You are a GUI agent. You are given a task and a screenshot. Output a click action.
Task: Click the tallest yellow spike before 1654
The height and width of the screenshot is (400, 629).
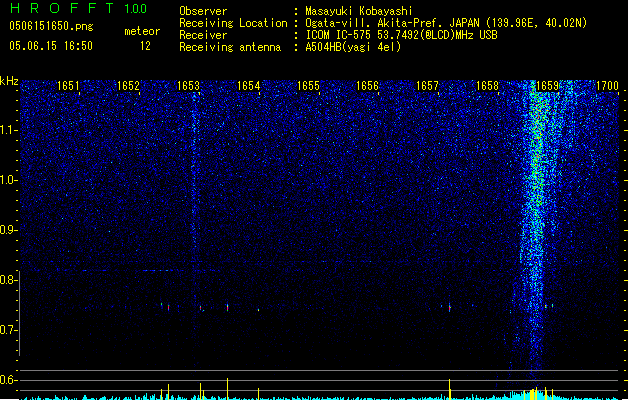[x=227, y=388]
